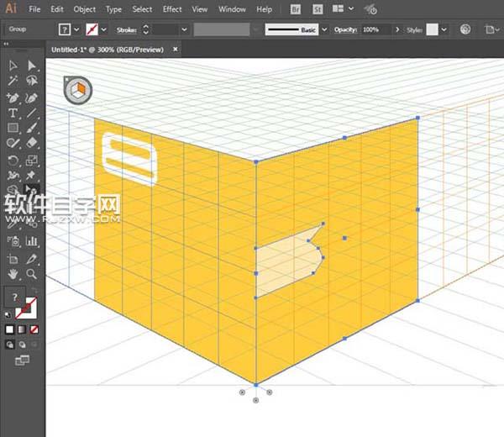Switch active plane in perspective widget

[x=78, y=91]
